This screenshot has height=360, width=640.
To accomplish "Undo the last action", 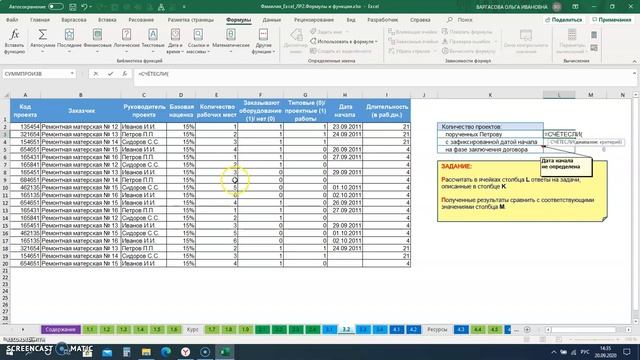I will 84,7.
